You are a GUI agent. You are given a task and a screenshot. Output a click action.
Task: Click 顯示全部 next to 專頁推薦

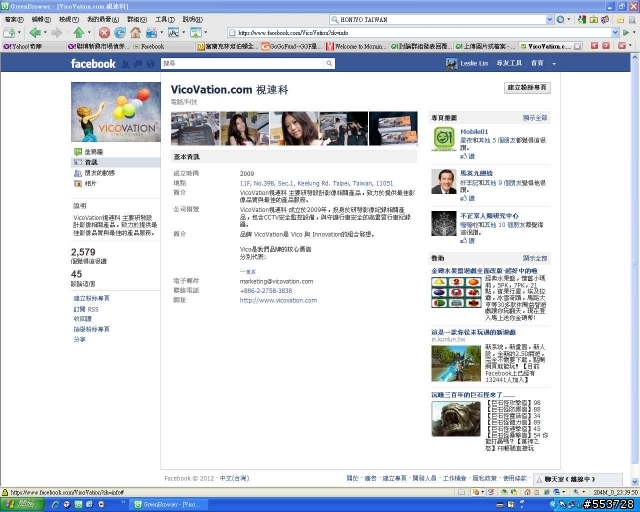[x=535, y=118]
